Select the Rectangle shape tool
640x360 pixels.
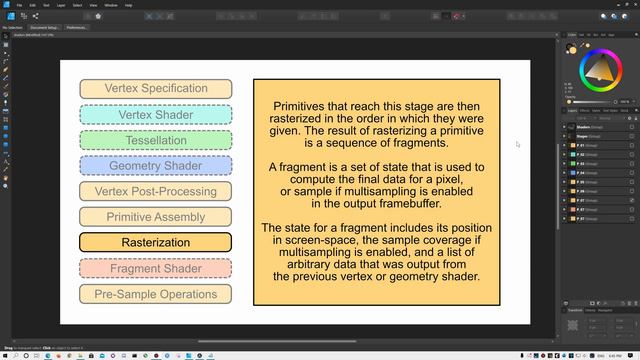pos(6,128)
